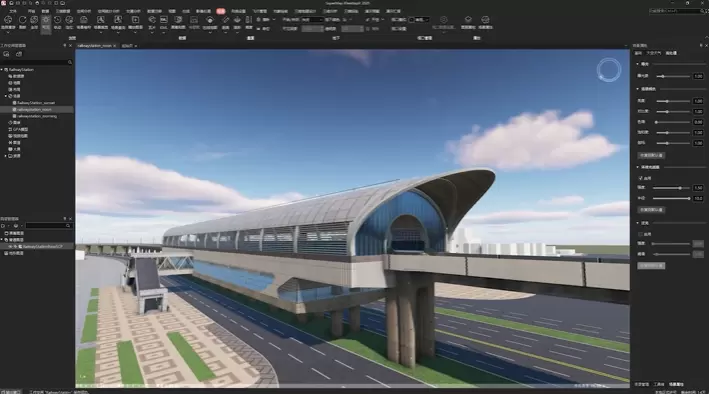Click the reset button under the 10.0 slider
This screenshot has width=709, height=394.
click(x=651, y=210)
